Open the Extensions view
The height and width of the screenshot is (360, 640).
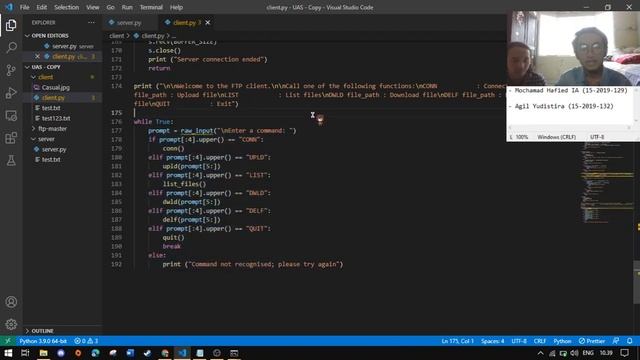pos(11,138)
